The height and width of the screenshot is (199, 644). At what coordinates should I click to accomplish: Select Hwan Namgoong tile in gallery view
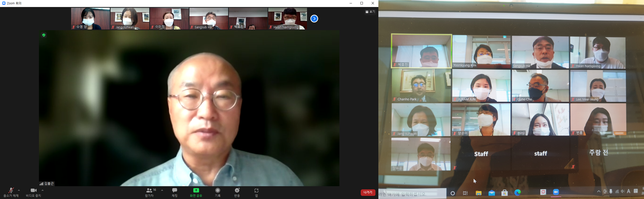click(598, 53)
